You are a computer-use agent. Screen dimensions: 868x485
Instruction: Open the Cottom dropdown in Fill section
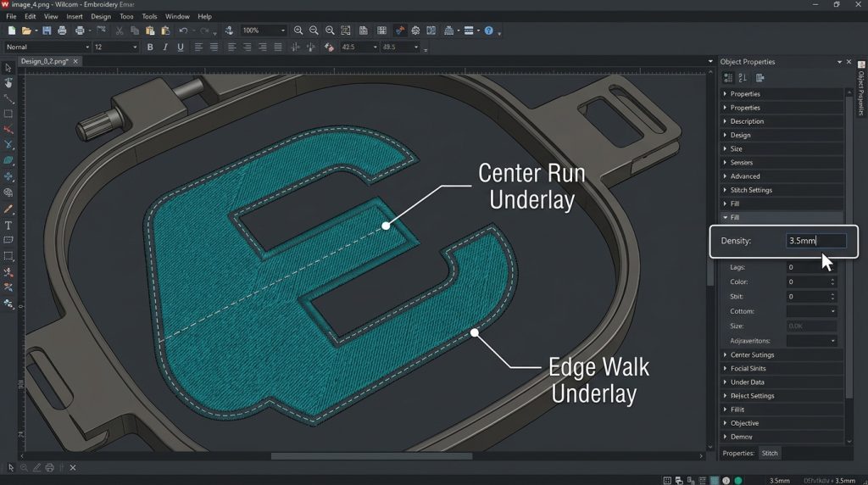pyautogui.click(x=811, y=311)
